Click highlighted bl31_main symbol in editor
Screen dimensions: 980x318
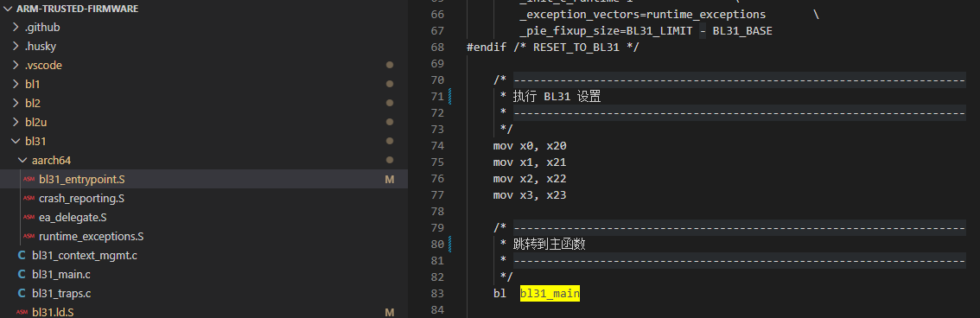pyautogui.click(x=550, y=293)
